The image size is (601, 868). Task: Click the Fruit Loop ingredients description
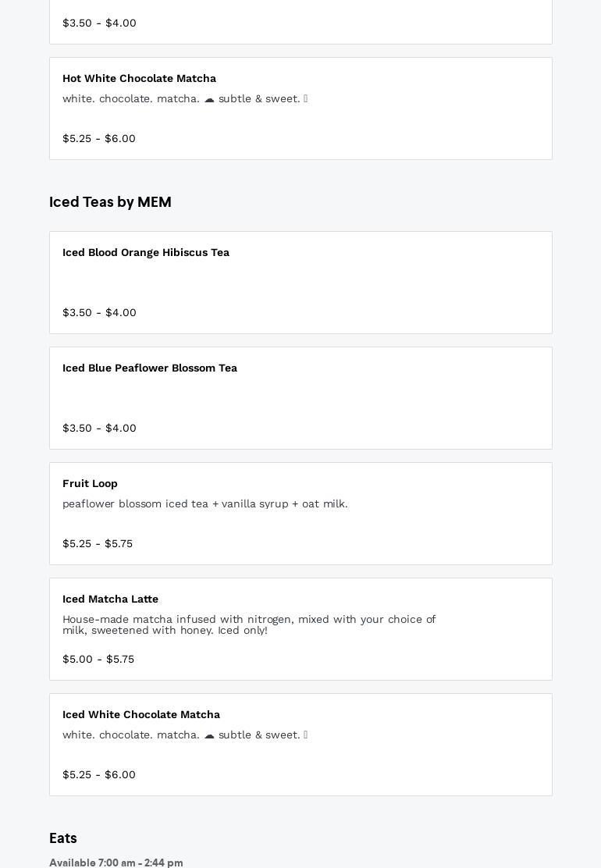pyautogui.click(x=205, y=504)
